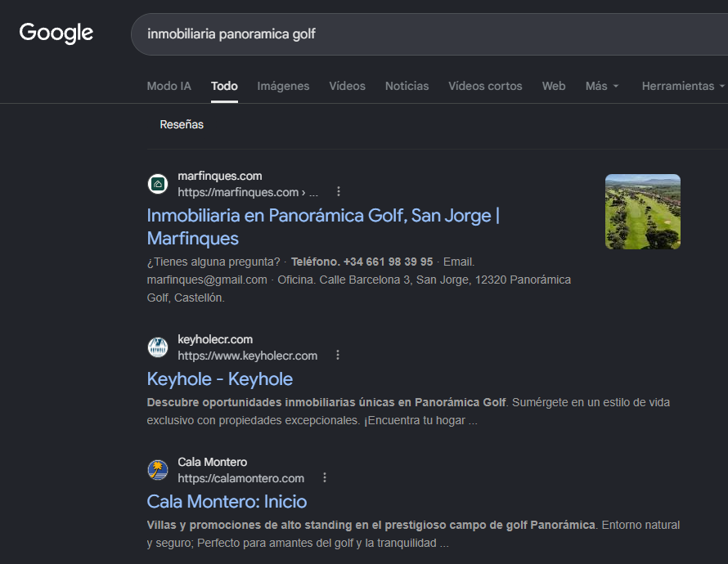The height and width of the screenshot is (564, 728).
Task: Click the marfinques@gmail.com email text
Action: [207, 280]
